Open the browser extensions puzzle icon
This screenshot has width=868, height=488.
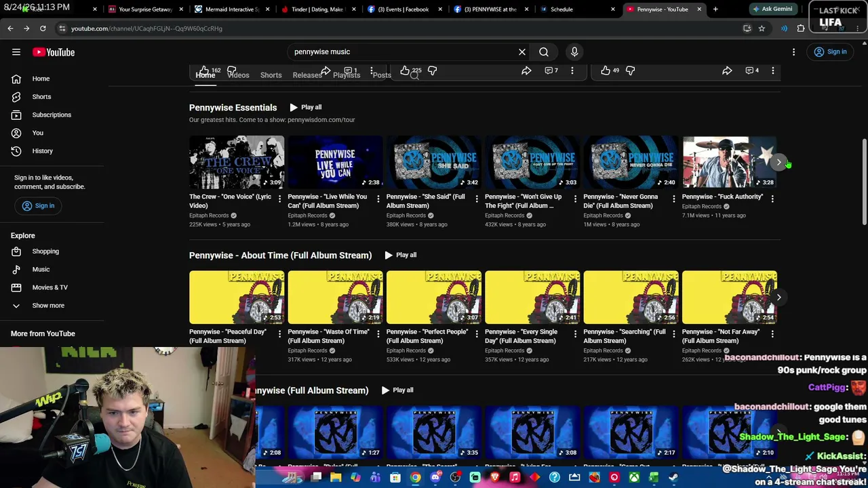(801, 28)
